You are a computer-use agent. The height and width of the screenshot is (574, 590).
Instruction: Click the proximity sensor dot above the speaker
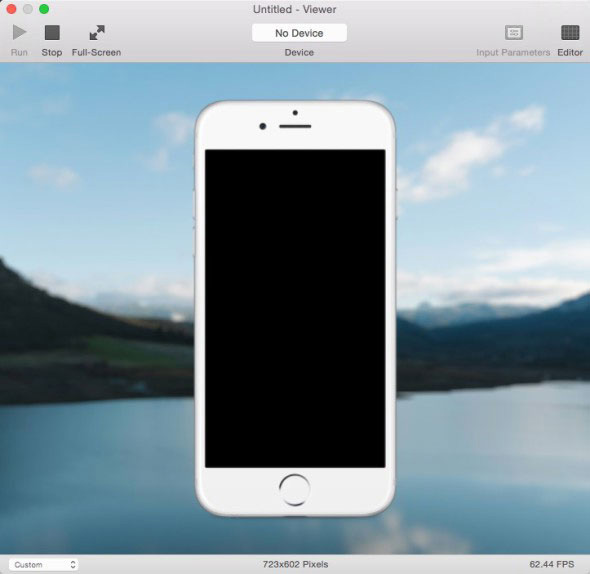pos(295,113)
